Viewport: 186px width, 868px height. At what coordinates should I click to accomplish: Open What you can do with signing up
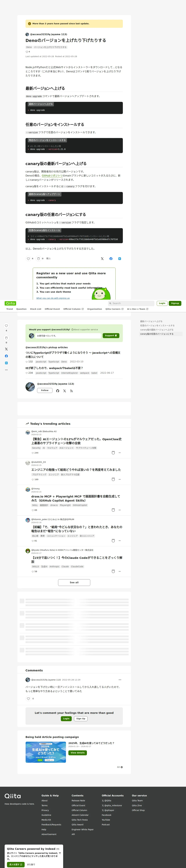tap(53, 298)
